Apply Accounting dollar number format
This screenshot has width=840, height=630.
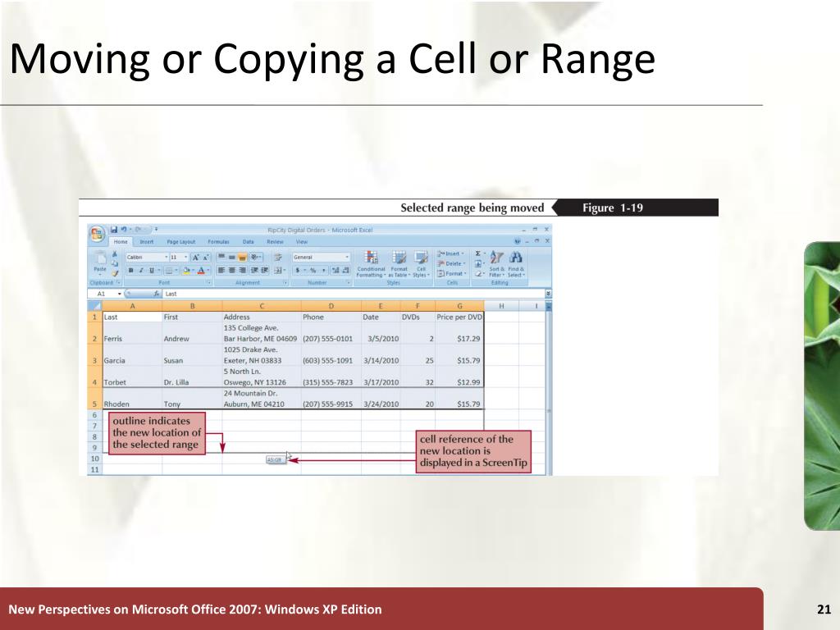click(x=298, y=271)
